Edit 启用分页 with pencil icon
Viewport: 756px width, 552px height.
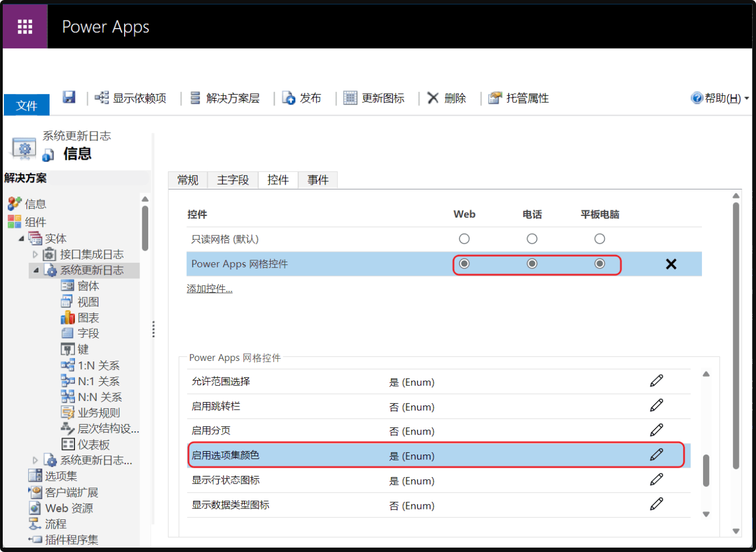(x=656, y=430)
